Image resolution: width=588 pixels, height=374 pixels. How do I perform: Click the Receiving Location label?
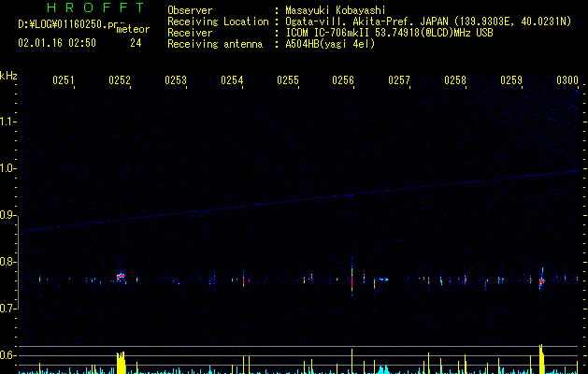point(218,22)
